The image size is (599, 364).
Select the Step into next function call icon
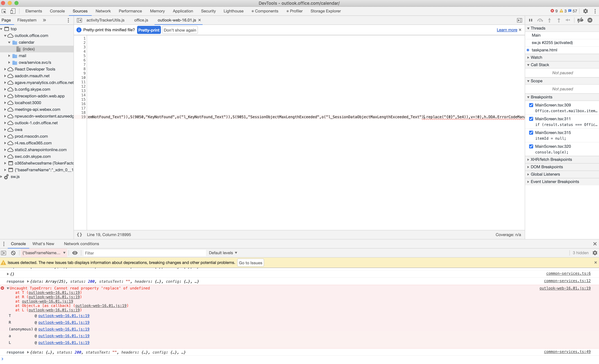[x=549, y=20]
